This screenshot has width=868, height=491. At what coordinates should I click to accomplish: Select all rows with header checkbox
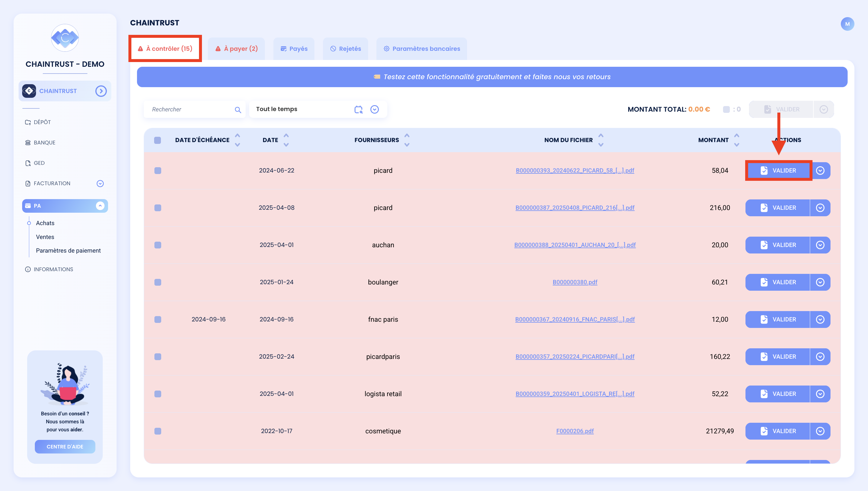(157, 140)
